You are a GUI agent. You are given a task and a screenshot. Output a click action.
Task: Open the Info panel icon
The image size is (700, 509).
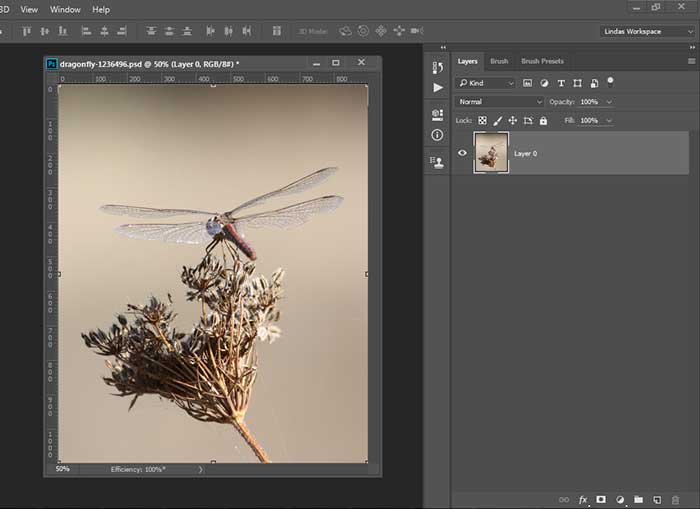click(x=438, y=135)
